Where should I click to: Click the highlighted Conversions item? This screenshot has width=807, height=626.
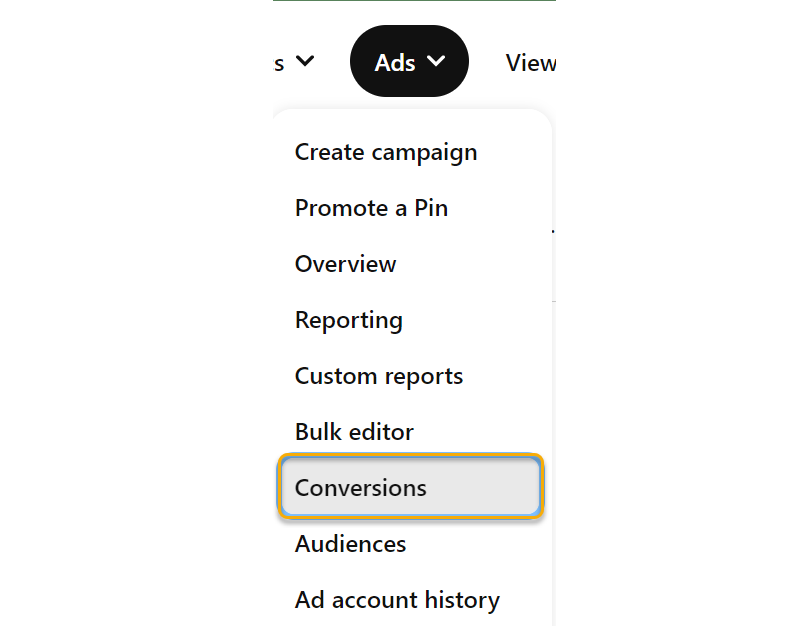point(361,488)
